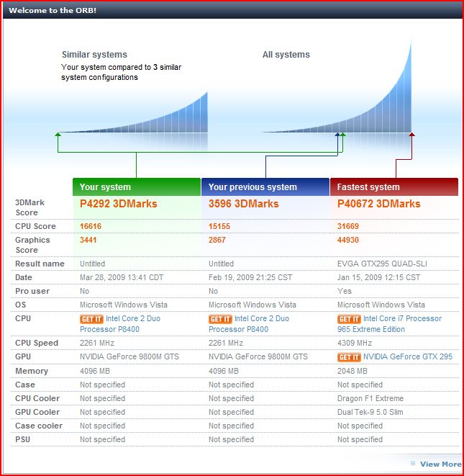Click the Similar systems heading
The width and height of the screenshot is (464, 476).
[94, 55]
